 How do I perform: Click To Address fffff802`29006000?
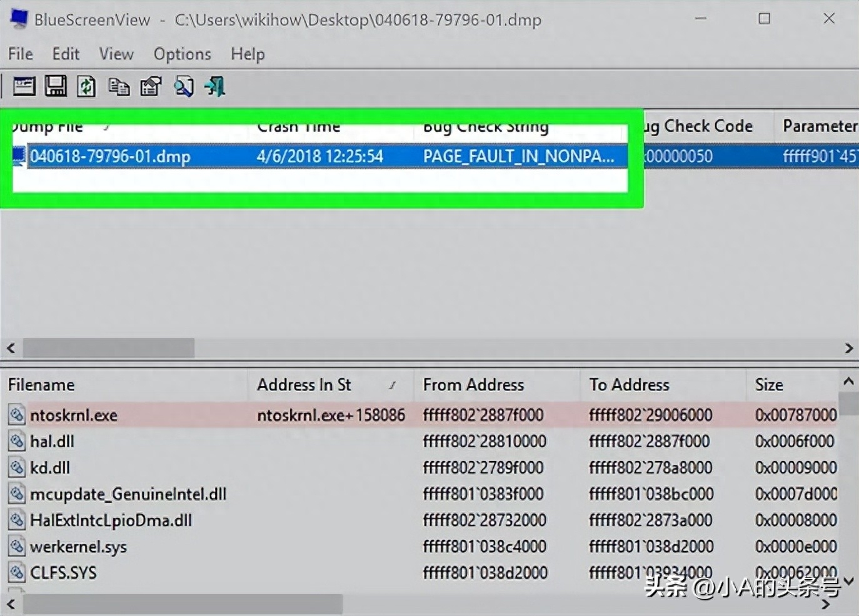point(650,415)
